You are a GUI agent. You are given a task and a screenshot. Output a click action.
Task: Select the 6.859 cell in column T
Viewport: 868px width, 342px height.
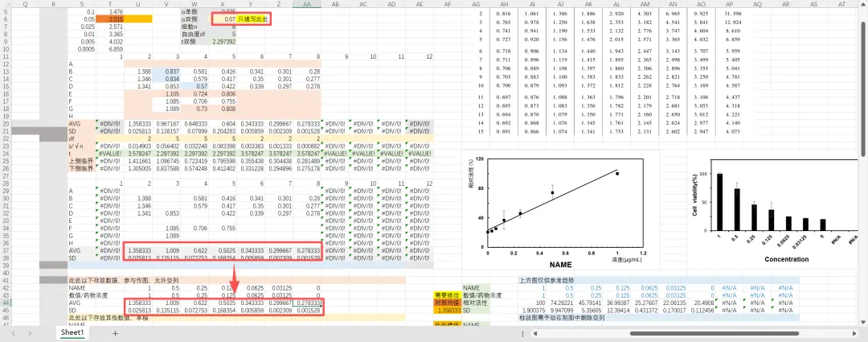pos(110,49)
